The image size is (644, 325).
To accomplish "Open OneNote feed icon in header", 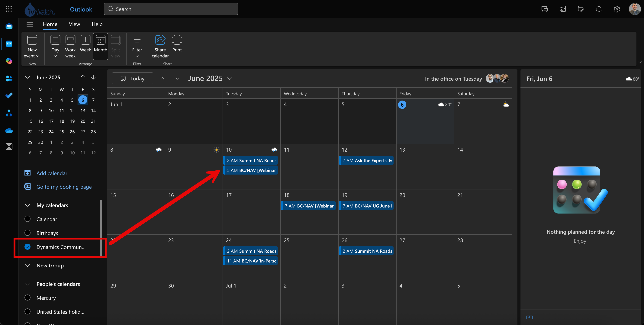I will pos(562,9).
